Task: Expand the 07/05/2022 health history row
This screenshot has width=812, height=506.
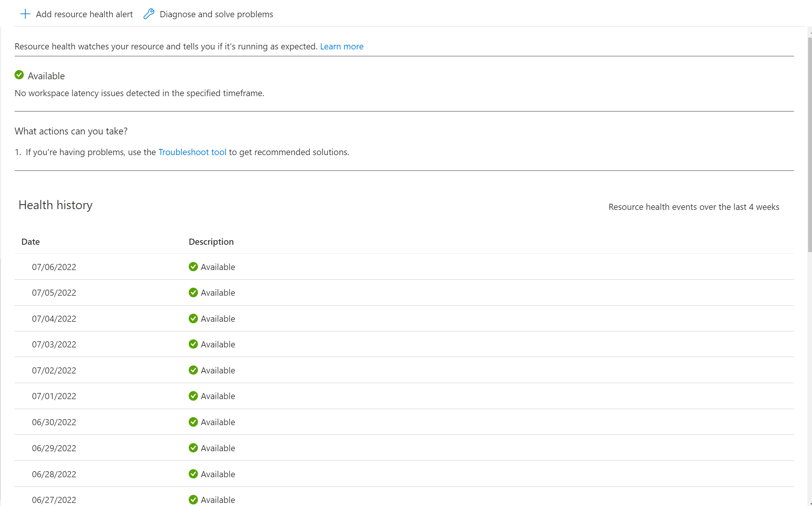Action: click(54, 293)
